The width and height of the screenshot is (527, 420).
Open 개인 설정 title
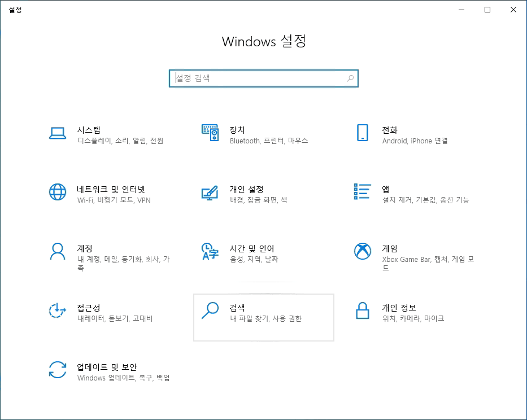click(247, 189)
